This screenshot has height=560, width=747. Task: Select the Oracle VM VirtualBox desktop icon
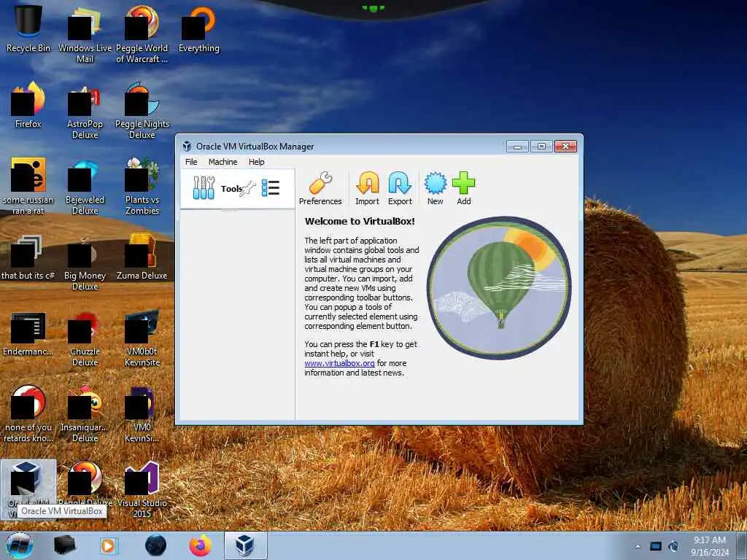click(28, 489)
